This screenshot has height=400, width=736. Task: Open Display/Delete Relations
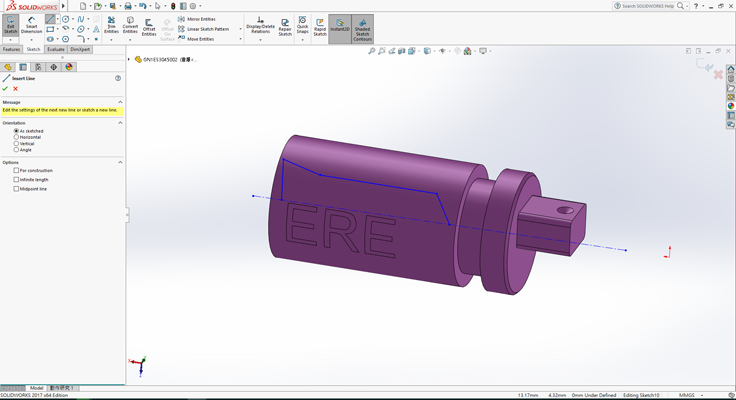coord(261,25)
